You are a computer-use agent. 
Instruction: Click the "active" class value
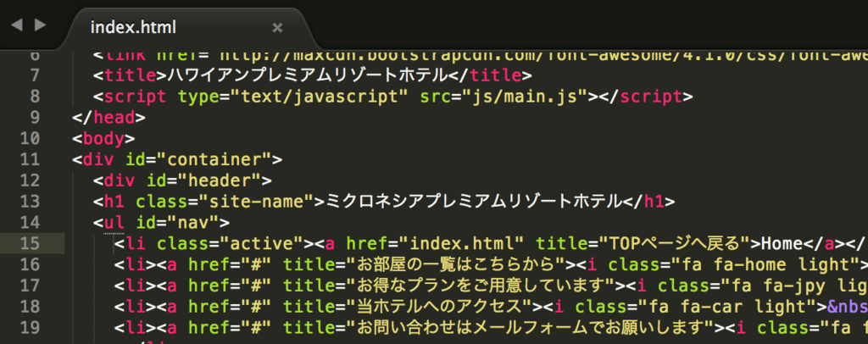(261, 244)
